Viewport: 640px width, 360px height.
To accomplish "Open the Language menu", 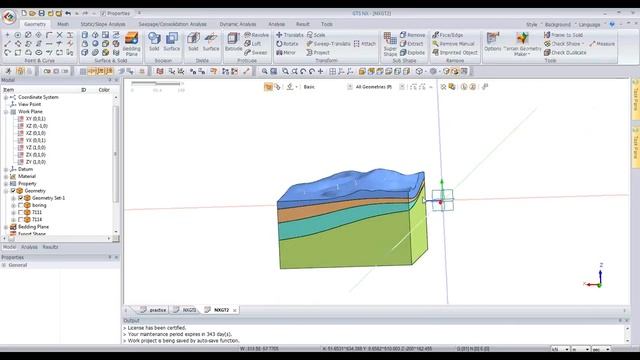I will [x=589, y=24].
